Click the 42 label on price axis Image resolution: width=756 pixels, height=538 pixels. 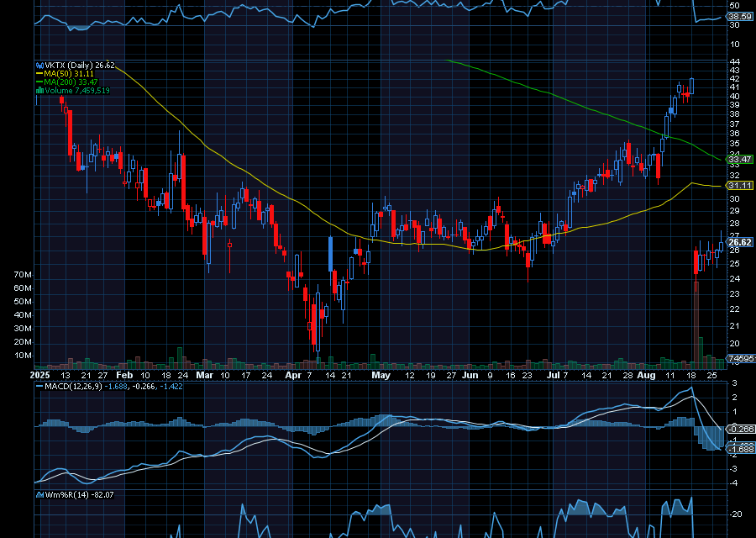pyautogui.click(x=734, y=79)
